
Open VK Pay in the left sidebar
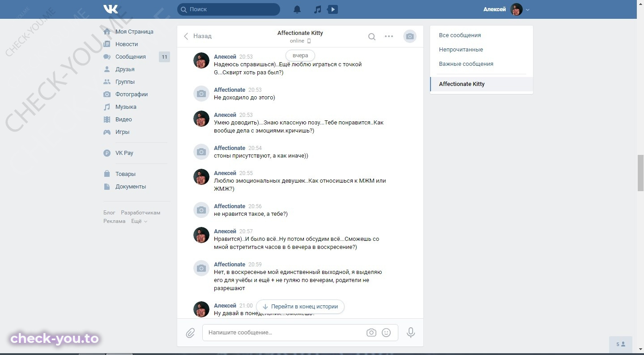124,153
